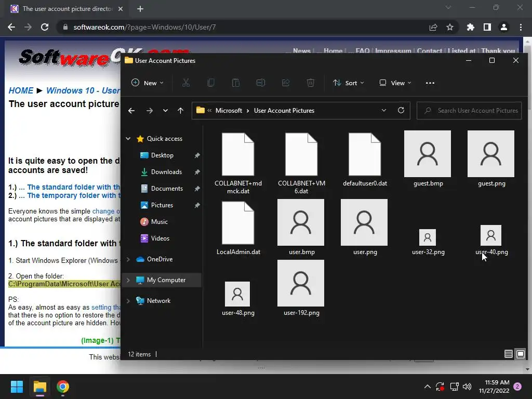Image resolution: width=532 pixels, height=399 pixels.
Task: Click File Explorer on the taskbar
Action: click(x=39, y=387)
